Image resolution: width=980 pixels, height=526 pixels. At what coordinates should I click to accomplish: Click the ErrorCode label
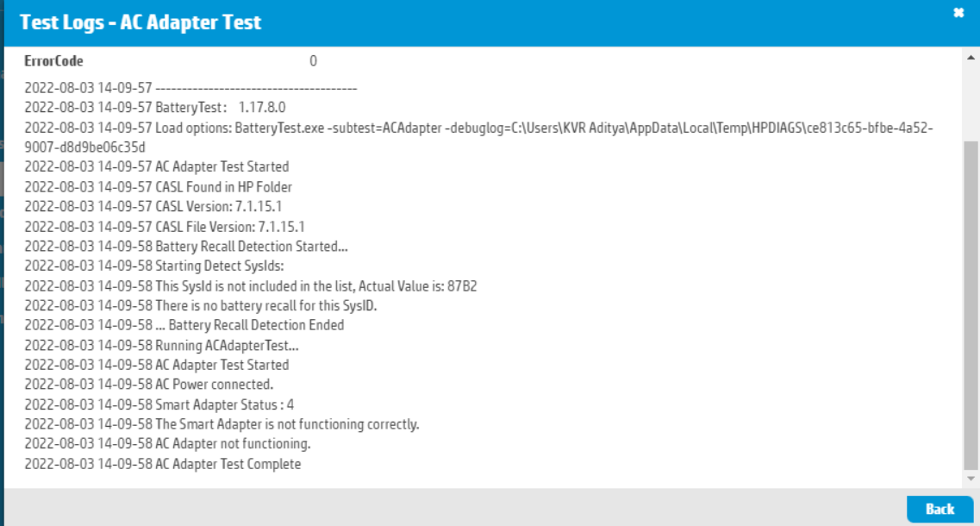click(53, 61)
